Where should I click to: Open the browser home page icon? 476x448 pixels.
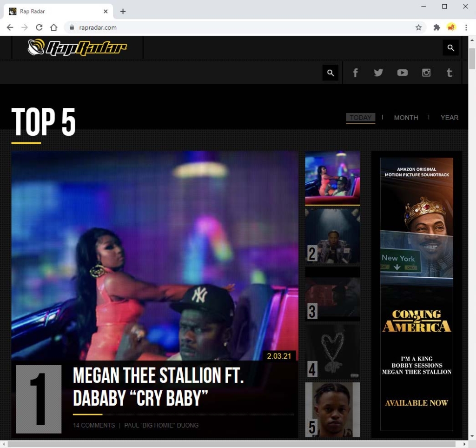tap(54, 27)
